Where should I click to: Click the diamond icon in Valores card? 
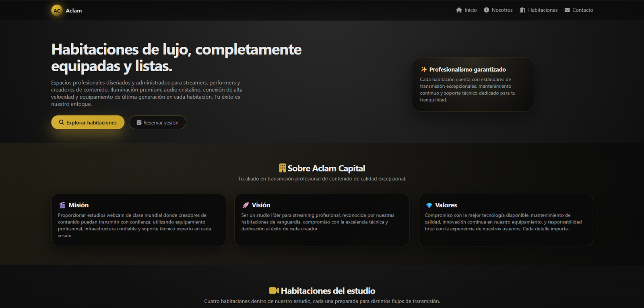tap(429, 205)
